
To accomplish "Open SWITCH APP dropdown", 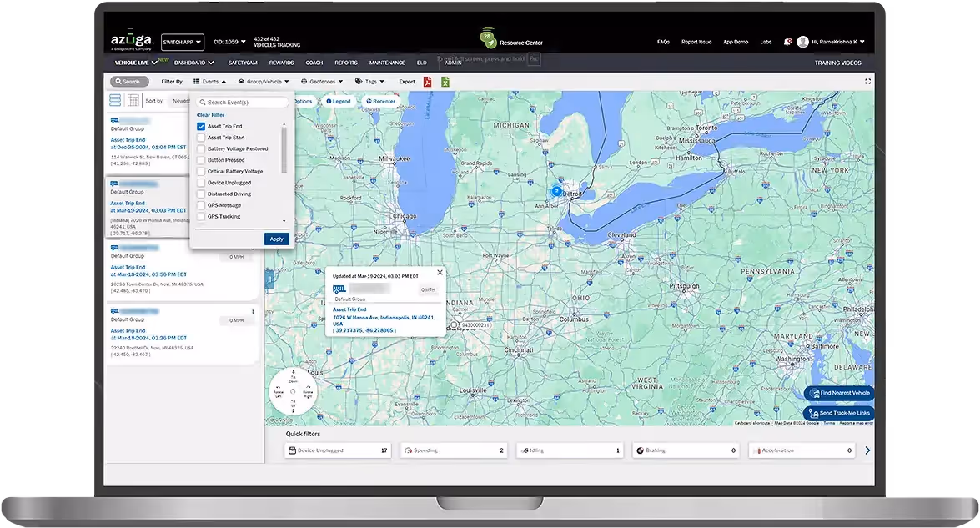I will (182, 42).
